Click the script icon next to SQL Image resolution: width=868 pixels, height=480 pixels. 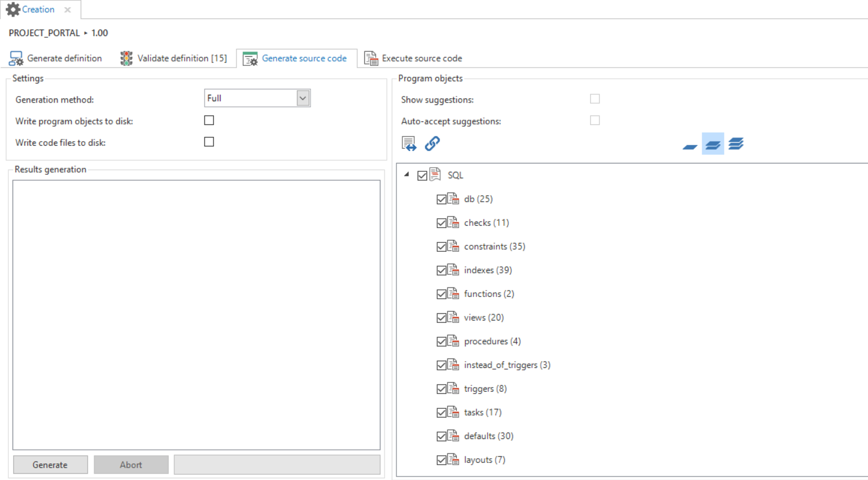pos(435,175)
